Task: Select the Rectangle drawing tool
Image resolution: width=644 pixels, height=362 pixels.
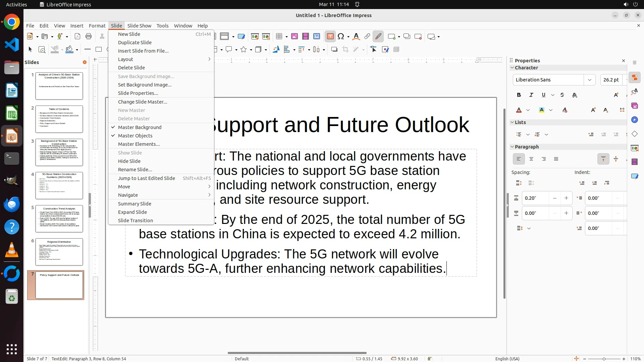Action: (99, 50)
